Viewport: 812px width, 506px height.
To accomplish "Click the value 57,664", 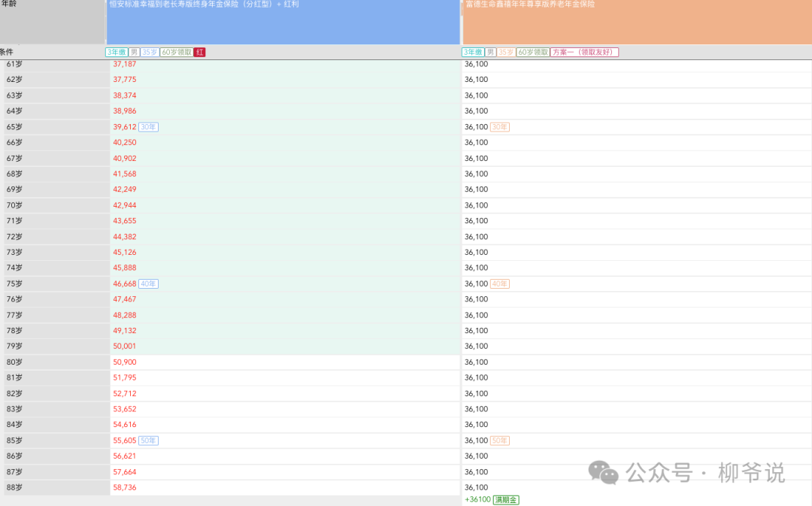I will click(125, 472).
